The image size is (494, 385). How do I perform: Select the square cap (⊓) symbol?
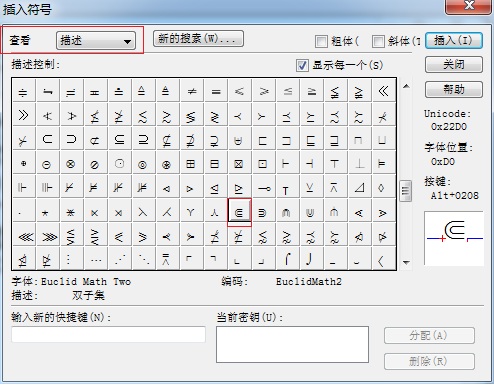[x=359, y=139]
